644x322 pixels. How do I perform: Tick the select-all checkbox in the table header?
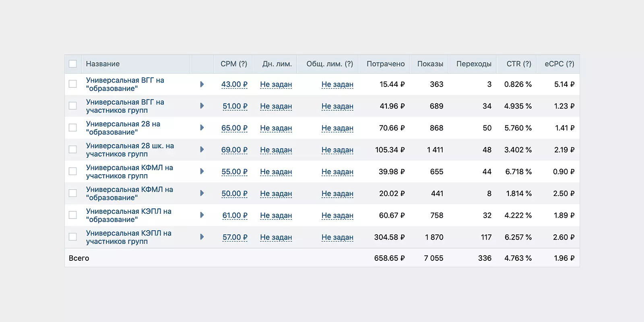point(73,64)
